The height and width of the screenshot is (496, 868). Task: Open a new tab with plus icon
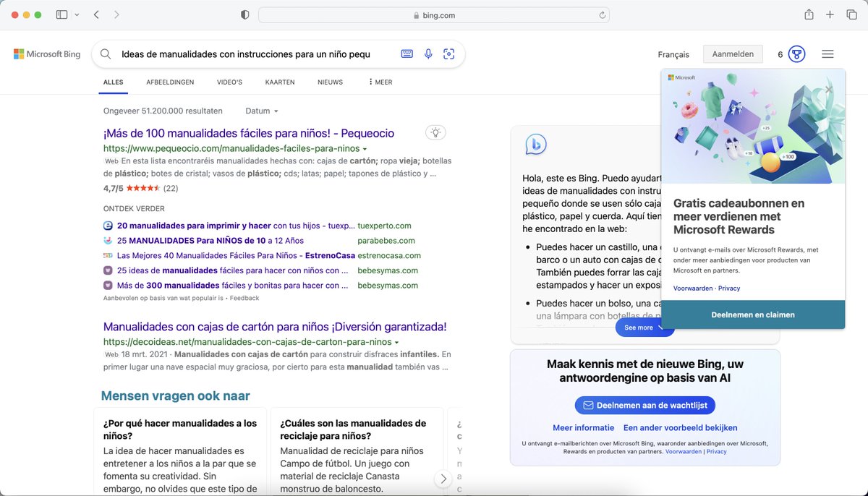830,14
